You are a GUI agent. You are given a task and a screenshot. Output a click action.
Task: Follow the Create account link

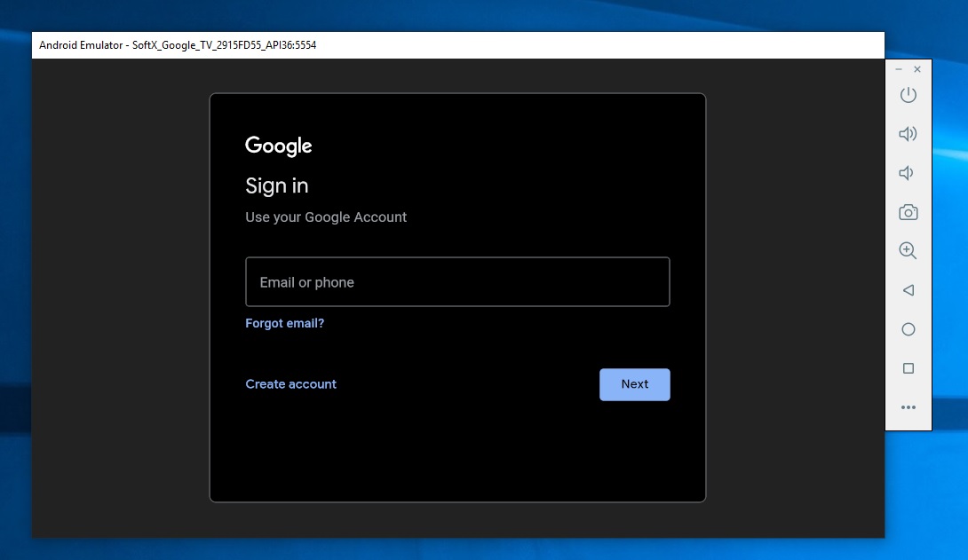[290, 384]
